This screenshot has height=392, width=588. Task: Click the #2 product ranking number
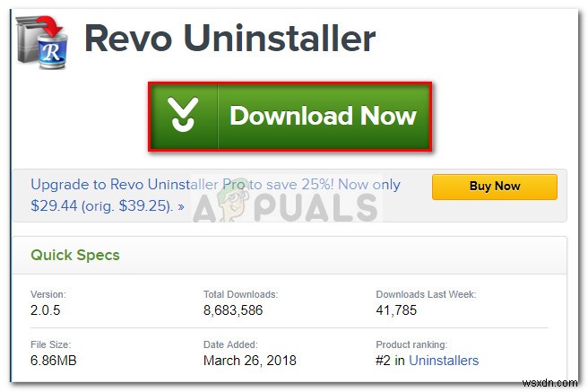click(x=384, y=361)
